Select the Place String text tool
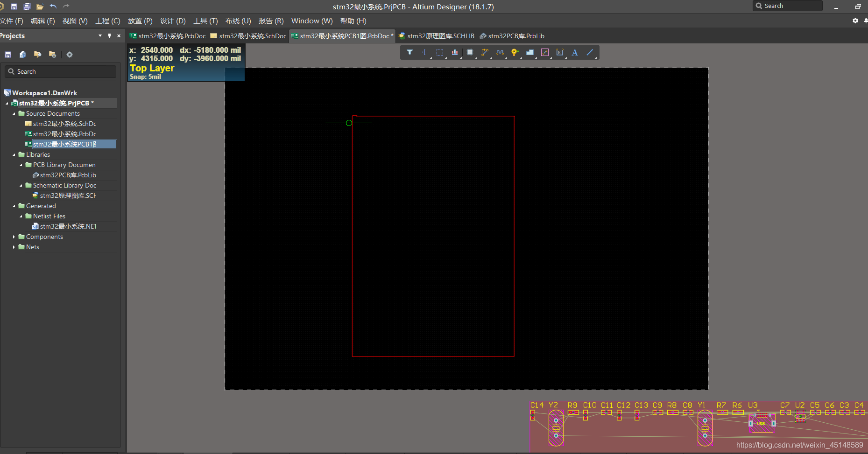 pos(575,52)
